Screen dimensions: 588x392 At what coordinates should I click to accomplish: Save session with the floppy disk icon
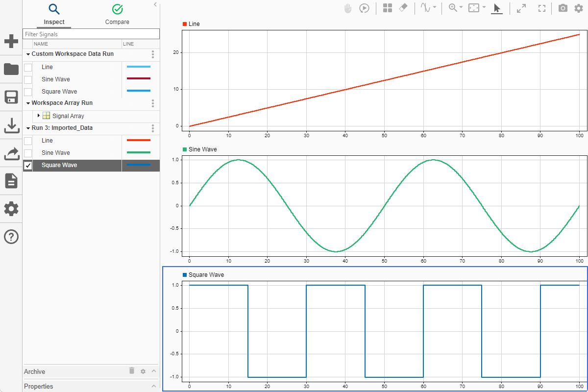click(x=11, y=97)
